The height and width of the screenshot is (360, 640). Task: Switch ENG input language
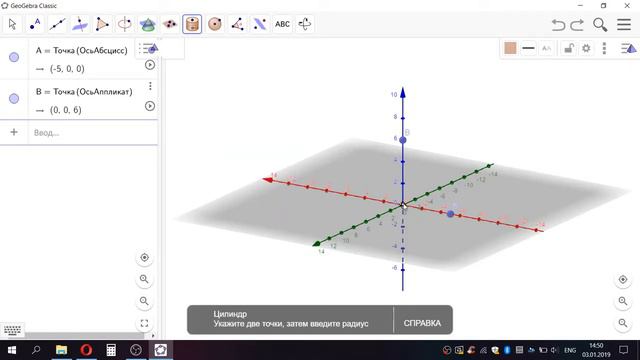[570, 350]
